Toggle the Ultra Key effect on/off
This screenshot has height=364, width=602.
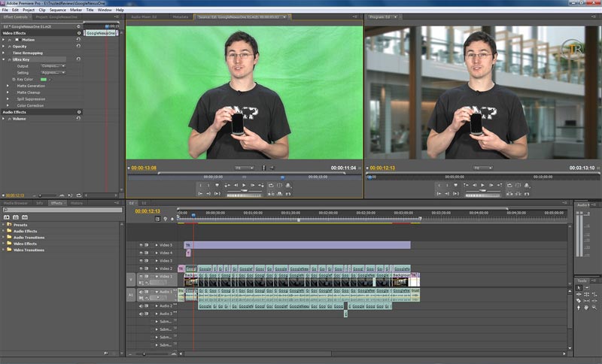click(x=10, y=59)
